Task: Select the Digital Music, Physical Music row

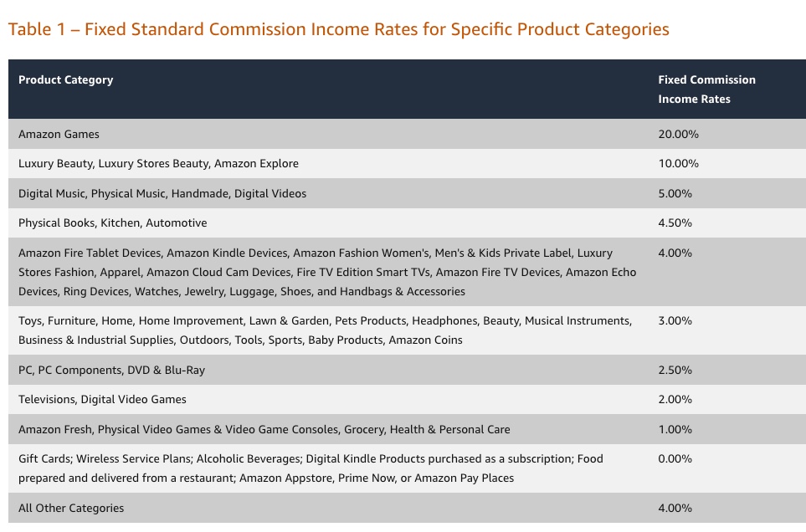Action: coord(162,193)
